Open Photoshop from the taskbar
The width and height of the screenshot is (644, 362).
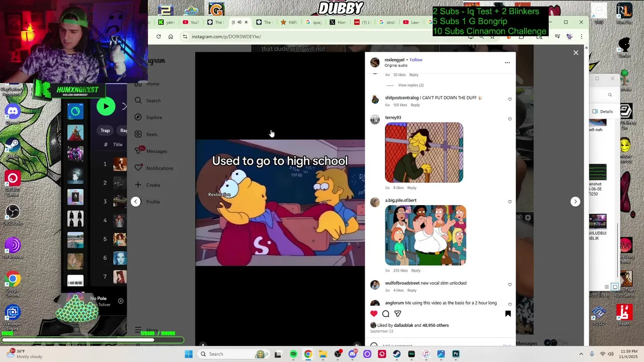coord(455,354)
